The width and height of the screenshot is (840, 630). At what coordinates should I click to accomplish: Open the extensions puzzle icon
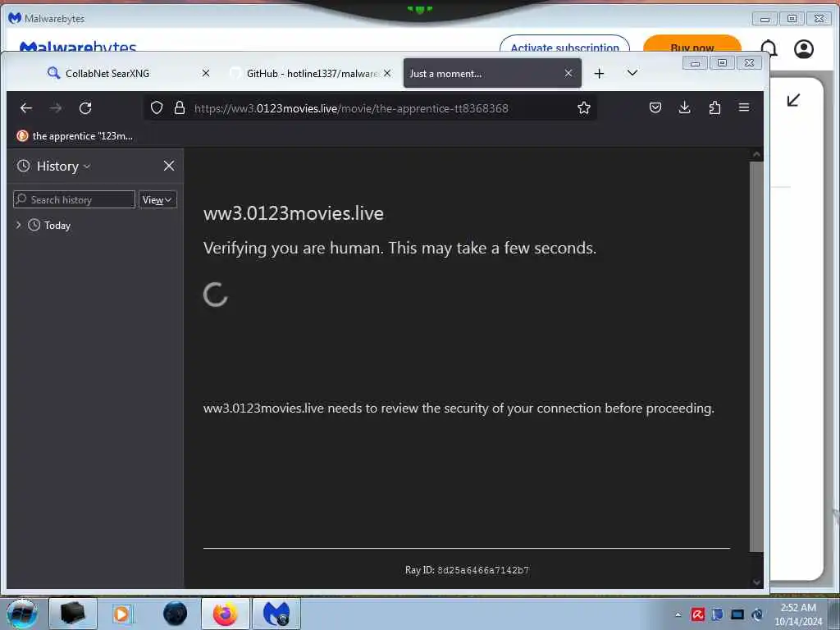pyautogui.click(x=714, y=107)
